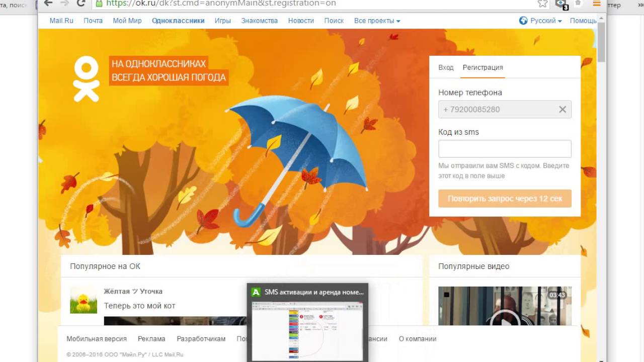Click Повторить запрос resend button

pos(505,199)
